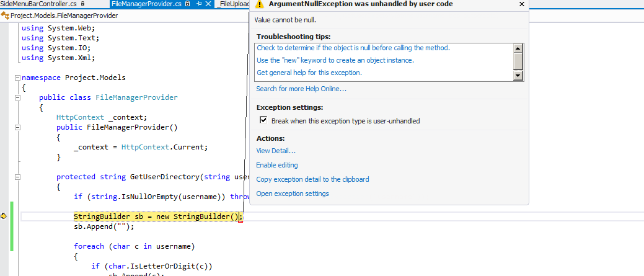The image size is (644, 276).
Task: Toggle 'Break when this exception type is user-unhandled'
Action: 263,121
